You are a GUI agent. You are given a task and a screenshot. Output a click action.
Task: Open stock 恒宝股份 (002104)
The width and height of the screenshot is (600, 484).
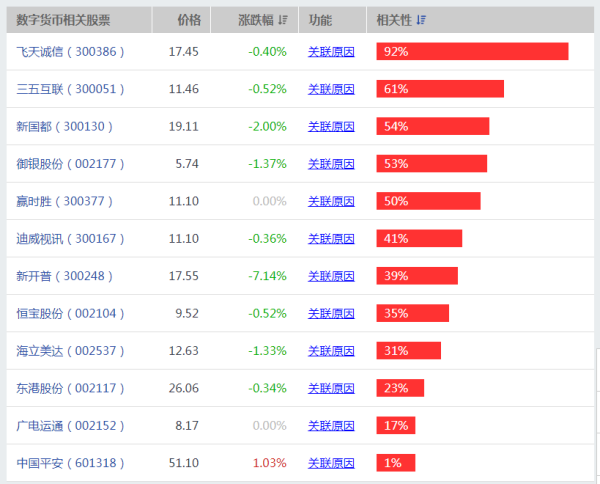pos(70,313)
